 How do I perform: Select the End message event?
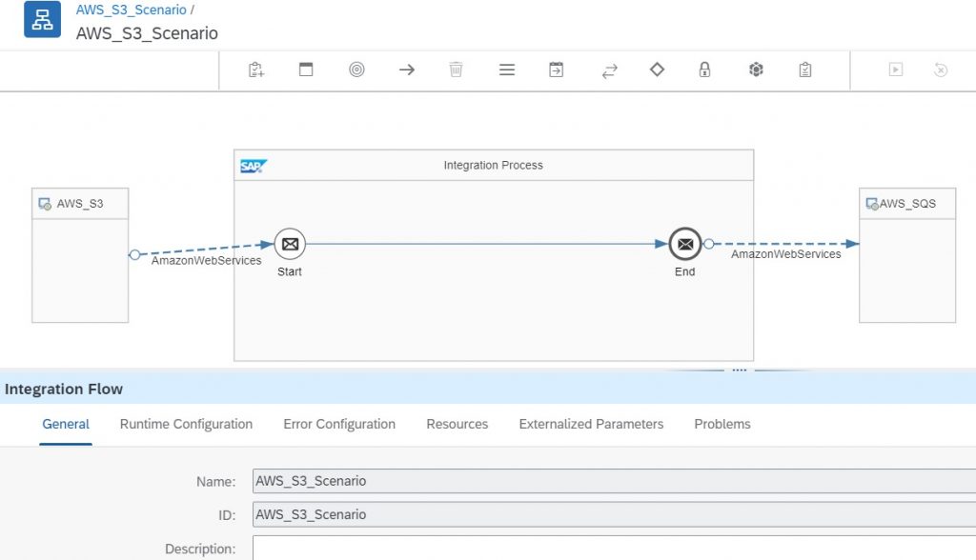pyautogui.click(x=685, y=244)
